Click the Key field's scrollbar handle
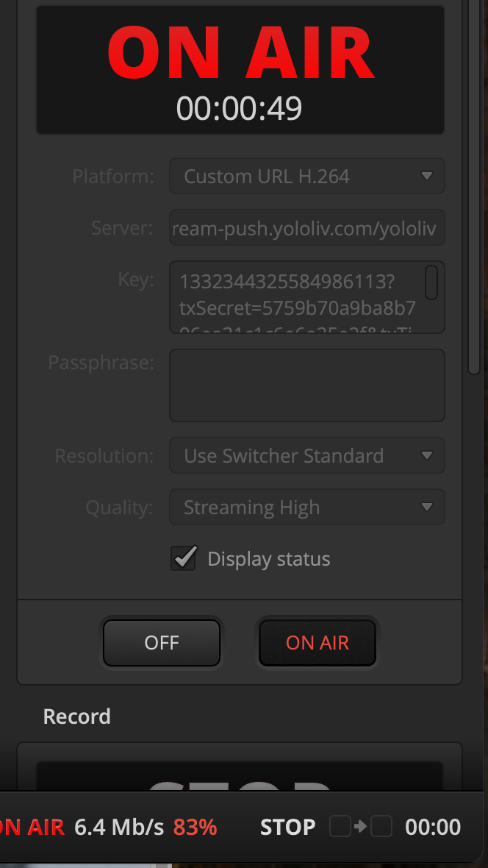The width and height of the screenshot is (488, 868). (x=431, y=282)
